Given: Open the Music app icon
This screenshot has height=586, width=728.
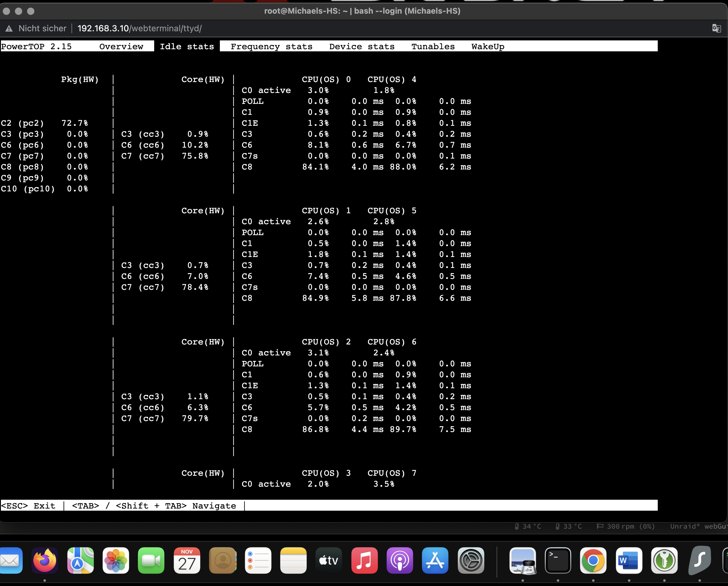Looking at the screenshot, I should [x=364, y=560].
